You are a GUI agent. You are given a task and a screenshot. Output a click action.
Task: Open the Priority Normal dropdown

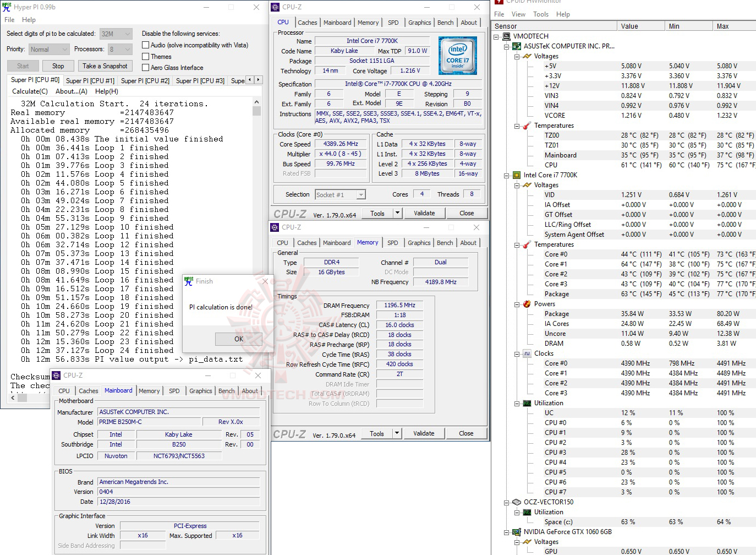point(49,49)
